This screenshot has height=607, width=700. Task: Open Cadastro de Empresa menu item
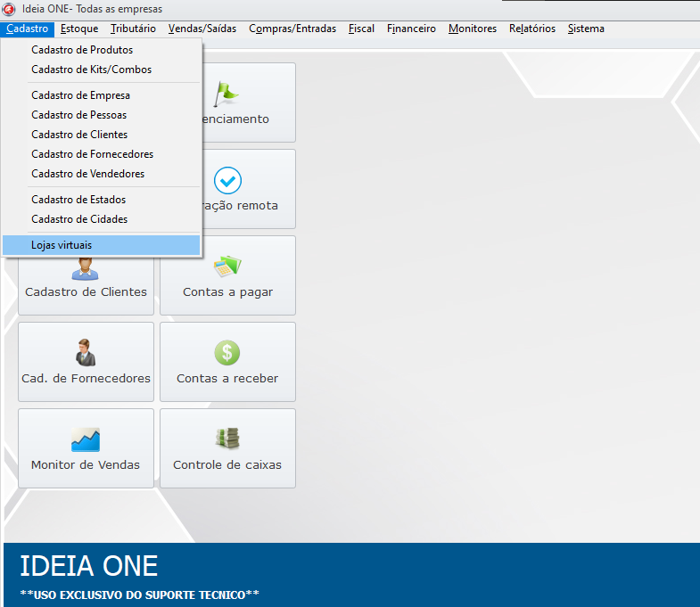coord(80,95)
